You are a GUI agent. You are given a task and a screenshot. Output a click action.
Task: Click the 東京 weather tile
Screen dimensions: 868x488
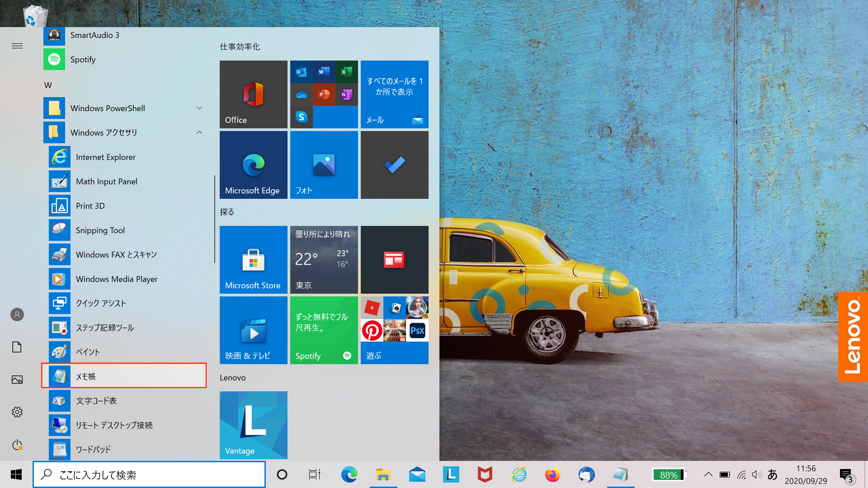pyautogui.click(x=324, y=260)
